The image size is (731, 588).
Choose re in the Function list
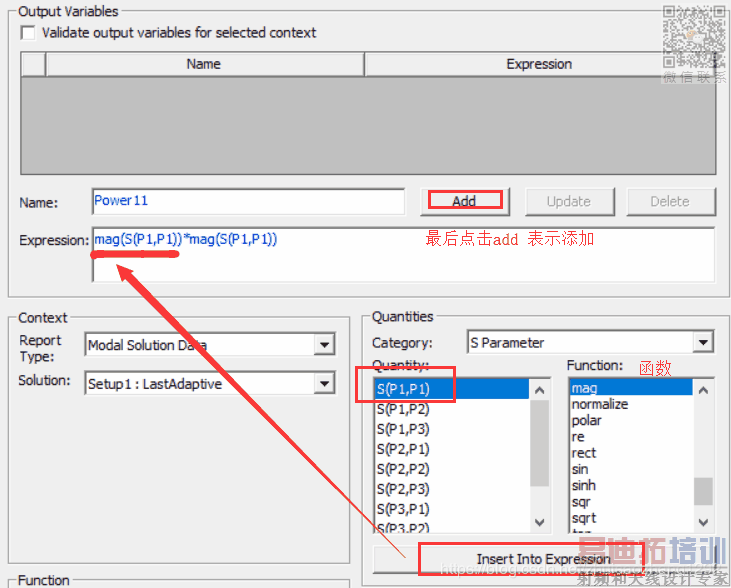(x=631, y=437)
